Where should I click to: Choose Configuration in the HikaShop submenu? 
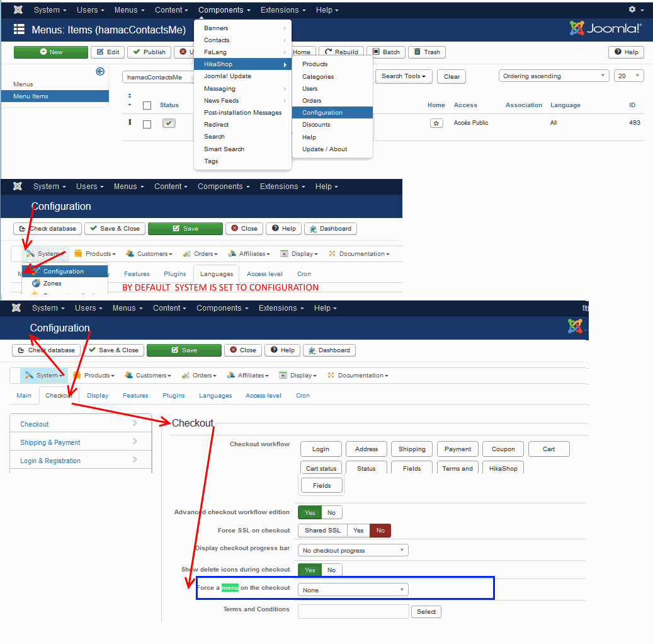coord(332,113)
